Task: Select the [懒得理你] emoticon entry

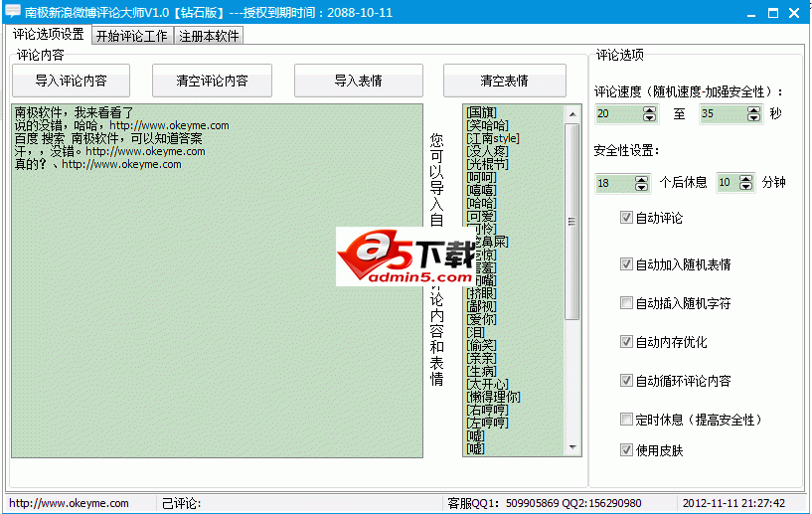Action: pos(493,398)
